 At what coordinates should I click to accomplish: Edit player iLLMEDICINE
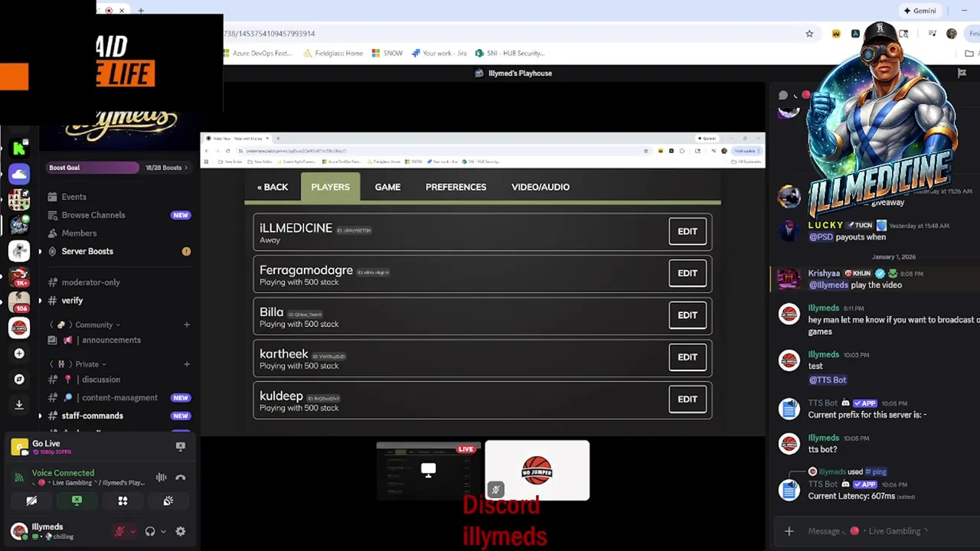pyautogui.click(x=688, y=231)
